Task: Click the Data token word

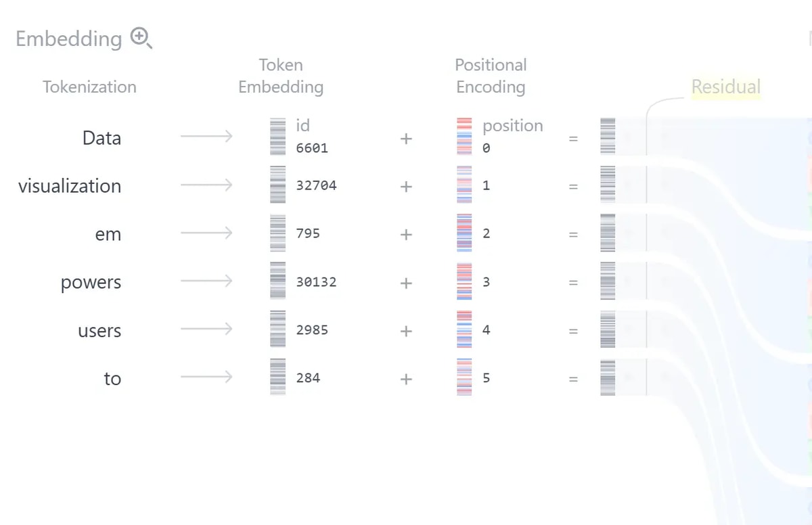Action: pos(101,138)
